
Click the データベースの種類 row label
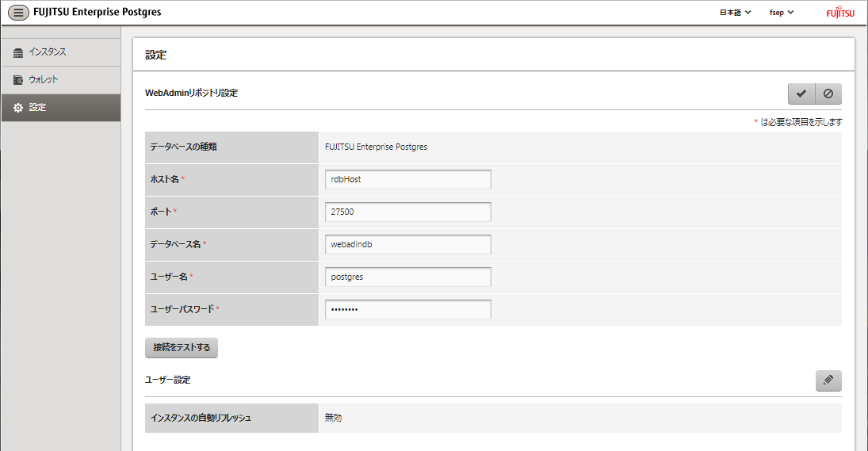[x=183, y=147]
